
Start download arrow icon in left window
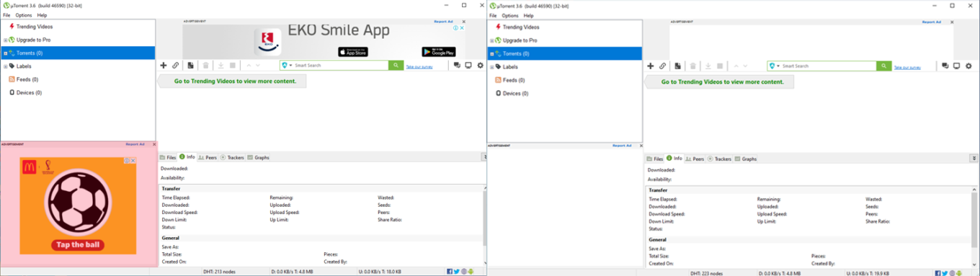click(221, 66)
